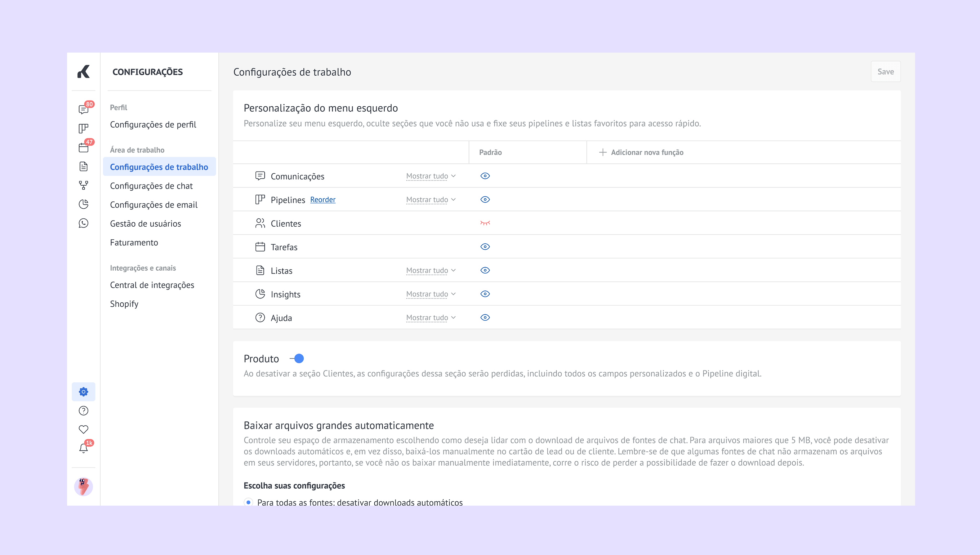Screen dimensions: 980x555
Task: Open the chat inbox icon with 80 badge
Action: click(84, 110)
